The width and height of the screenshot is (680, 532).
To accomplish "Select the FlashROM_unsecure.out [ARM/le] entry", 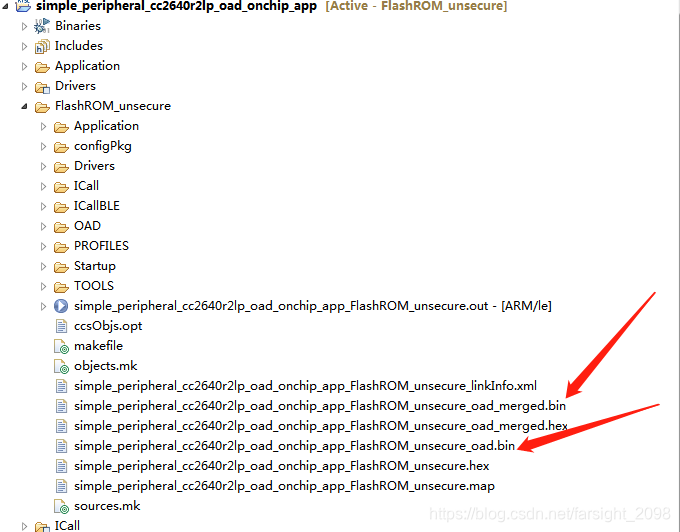I will pyautogui.click(x=313, y=306).
